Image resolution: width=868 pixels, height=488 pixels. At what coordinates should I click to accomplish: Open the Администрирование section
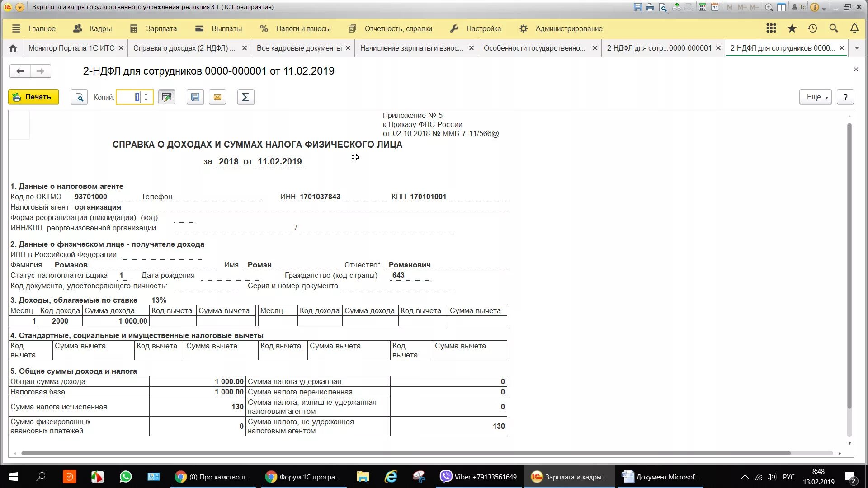point(561,28)
